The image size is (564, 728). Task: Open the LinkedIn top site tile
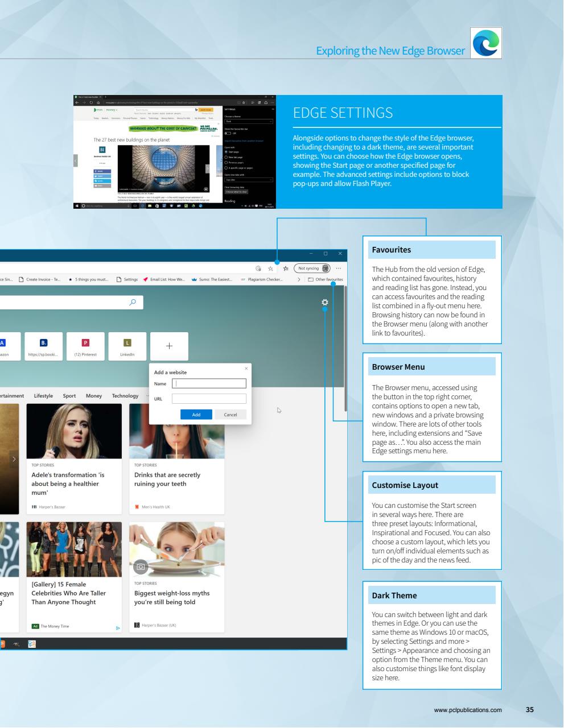127,346
